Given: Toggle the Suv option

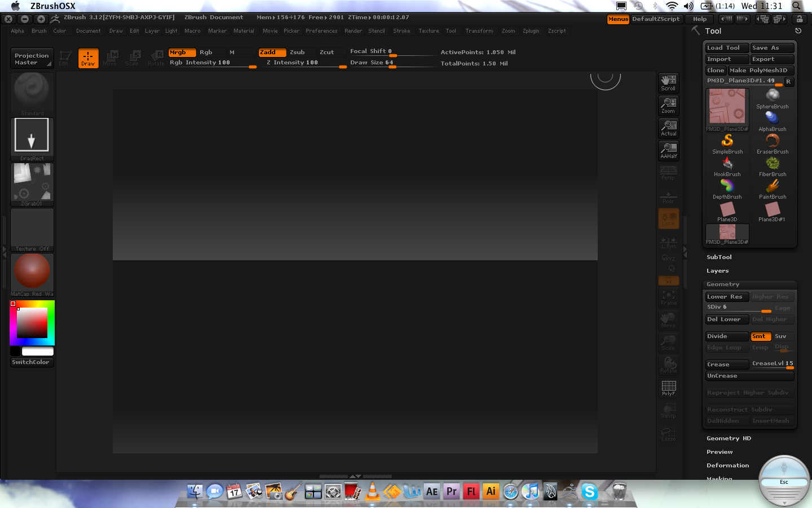Looking at the screenshot, I should tap(783, 336).
